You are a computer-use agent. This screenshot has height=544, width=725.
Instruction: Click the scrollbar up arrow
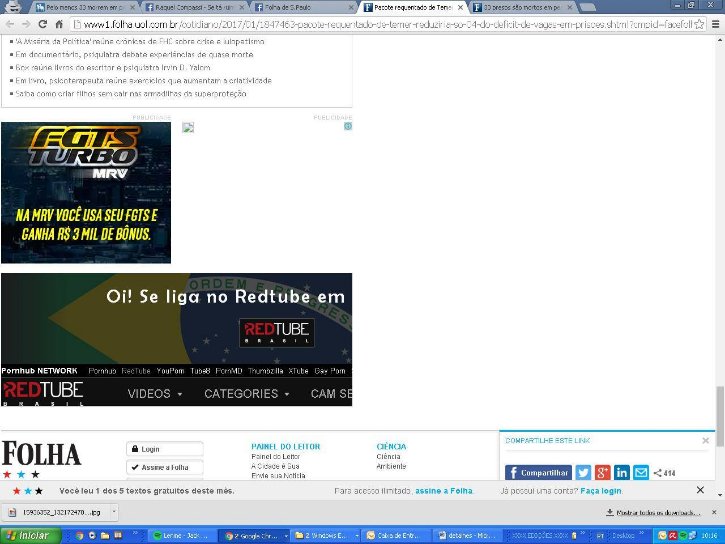pos(720,40)
